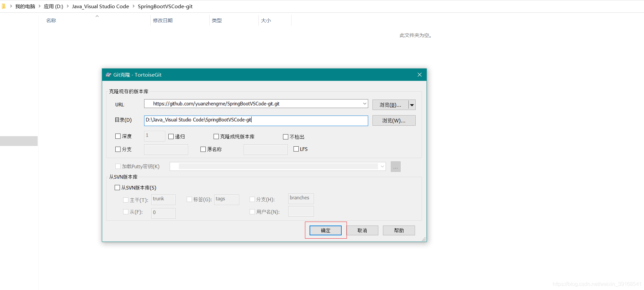
Task: Click the TortoiseGit turtle icon in title bar
Action: click(x=108, y=75)
